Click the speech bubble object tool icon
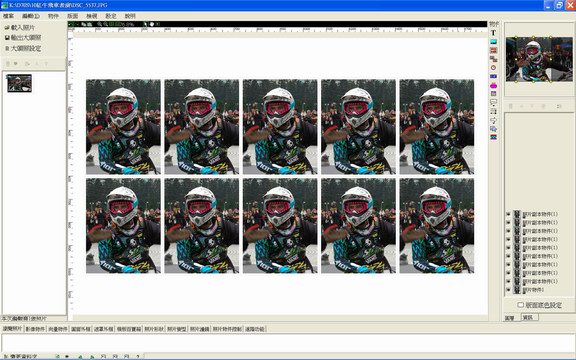The image size is (576, 360). tap(493, 102)
